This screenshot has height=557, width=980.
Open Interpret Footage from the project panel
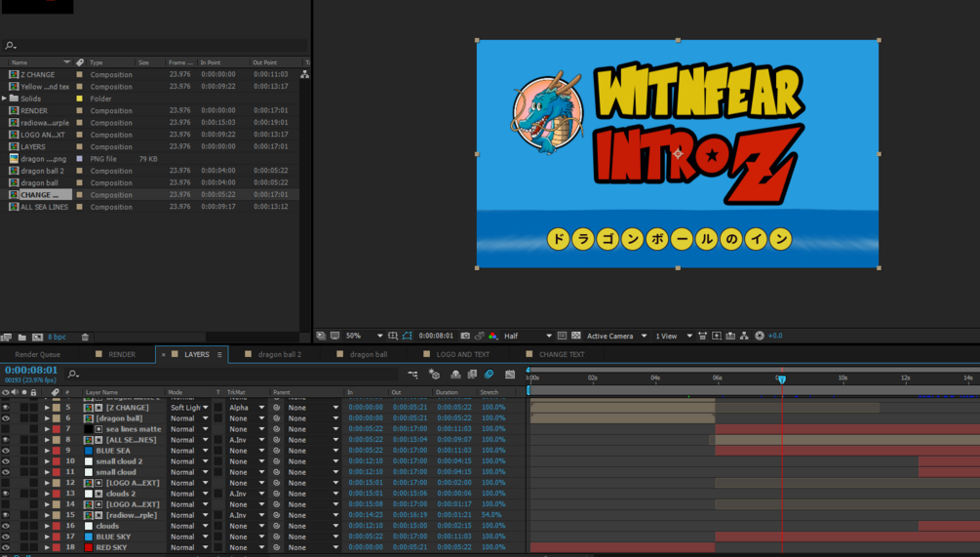coord(6,337)
